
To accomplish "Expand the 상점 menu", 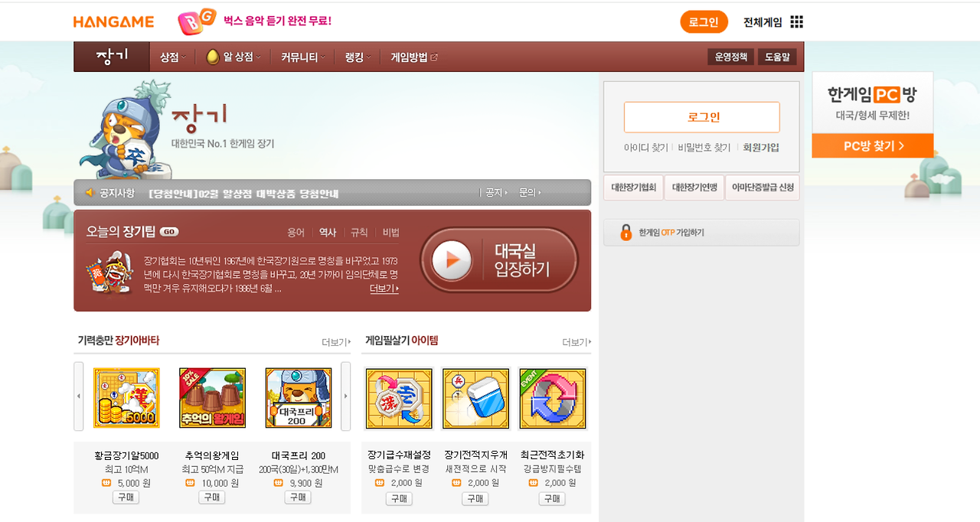I will point(172,57).
